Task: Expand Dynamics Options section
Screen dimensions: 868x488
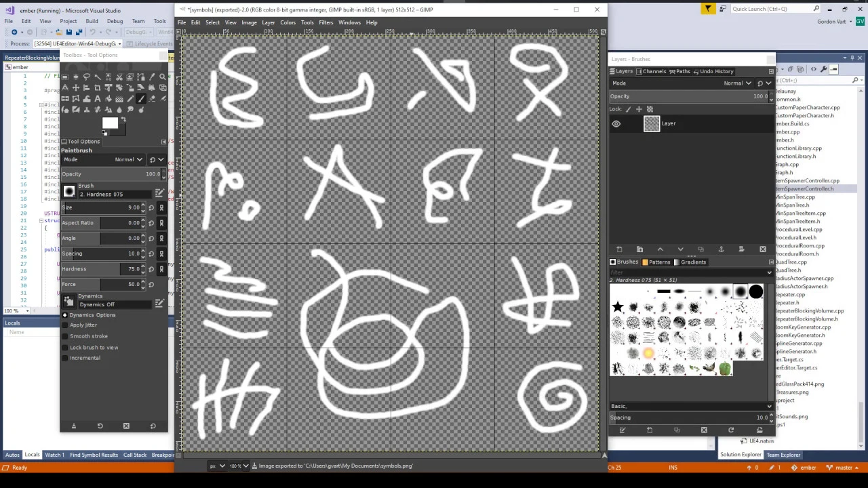Action: coord(65,315)
